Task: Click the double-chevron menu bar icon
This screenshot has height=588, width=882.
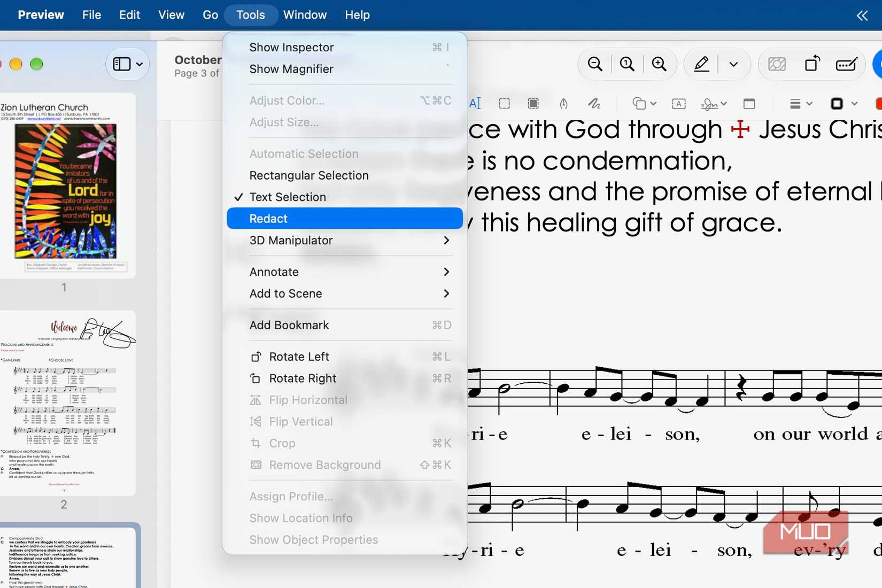Action: pyautogui.click(x=862, y=16)
